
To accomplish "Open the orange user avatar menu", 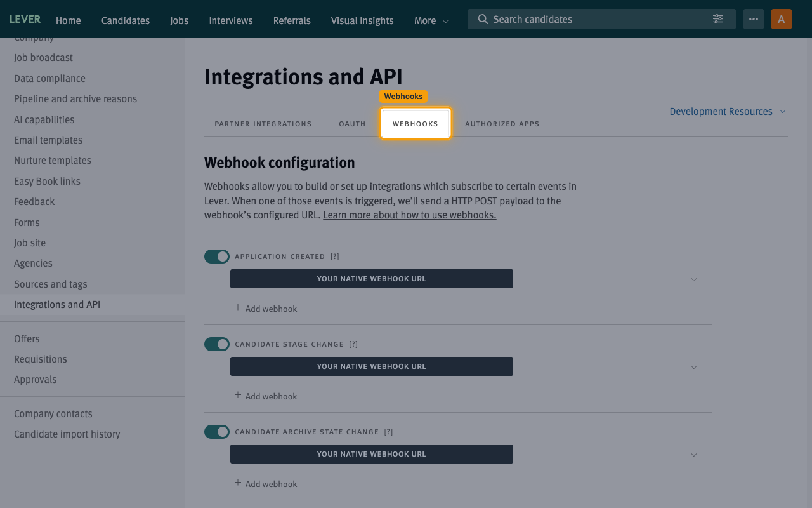I will (x=782, y=19).
